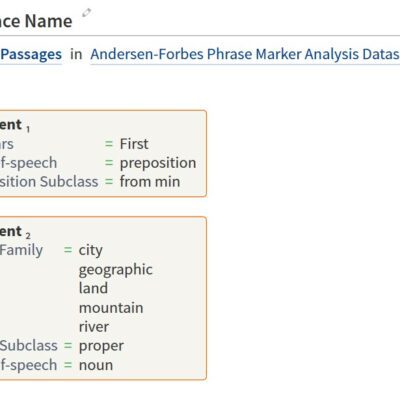Click the first segment box heading
Image resolution: width=400 pixels, height=400 pixels.
coord(15,125)
